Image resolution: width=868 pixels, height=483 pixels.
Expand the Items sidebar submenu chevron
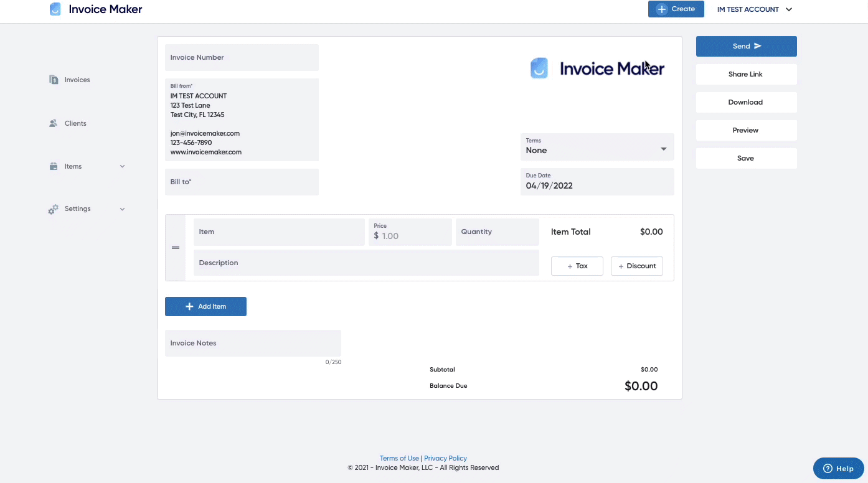click(x=122, y=166)
